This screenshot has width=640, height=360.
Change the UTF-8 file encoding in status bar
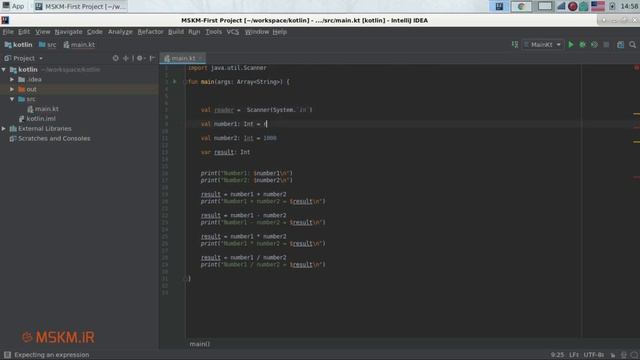594,355
